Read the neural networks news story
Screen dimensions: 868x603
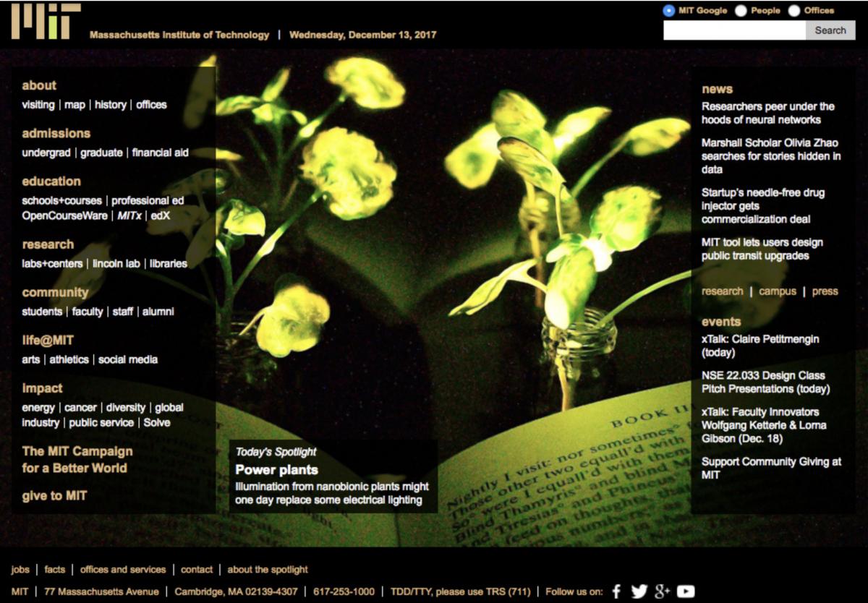tap(767, 113)
